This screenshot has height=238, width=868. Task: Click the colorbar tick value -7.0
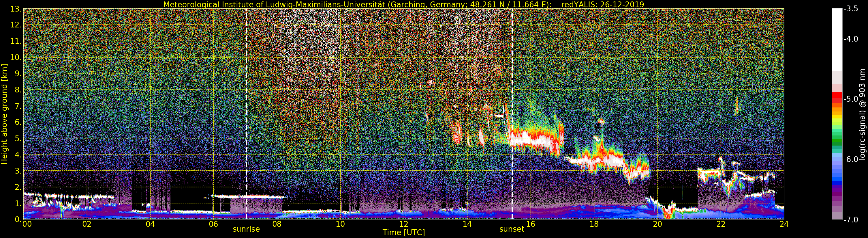click(851, 220)
